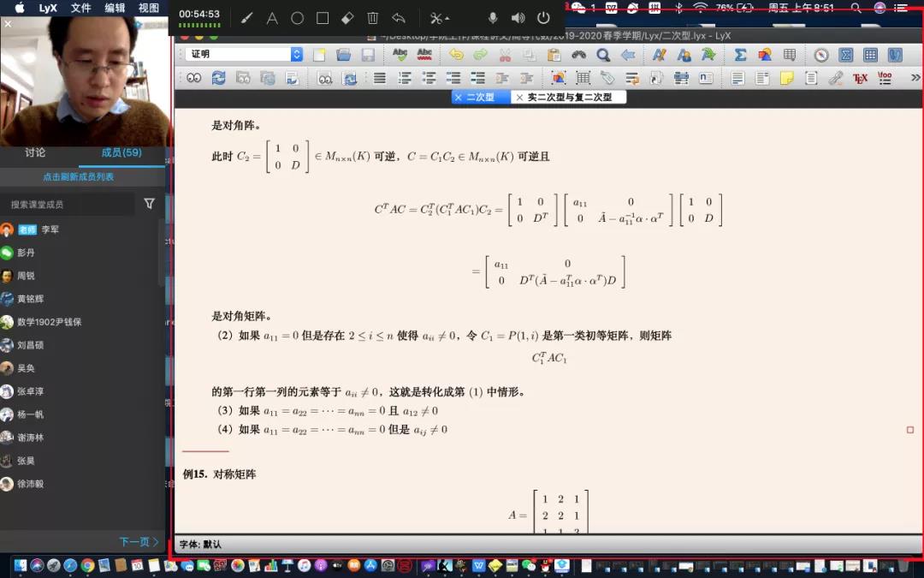Apply bulleted itemize list layout

[429, 78]
